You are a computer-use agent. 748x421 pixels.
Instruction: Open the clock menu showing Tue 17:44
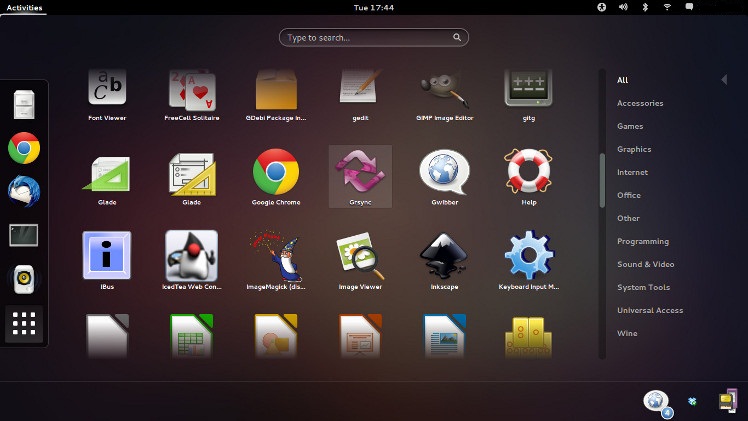(374, 7)
